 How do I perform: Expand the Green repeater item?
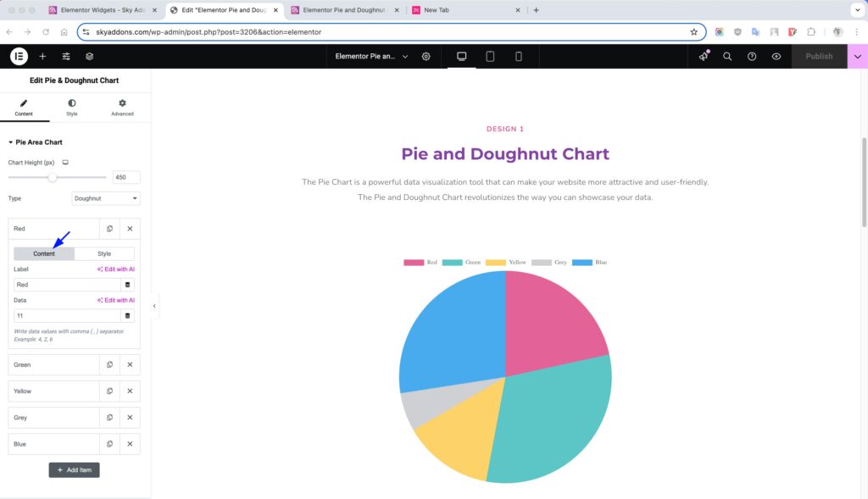coord(53,364)
